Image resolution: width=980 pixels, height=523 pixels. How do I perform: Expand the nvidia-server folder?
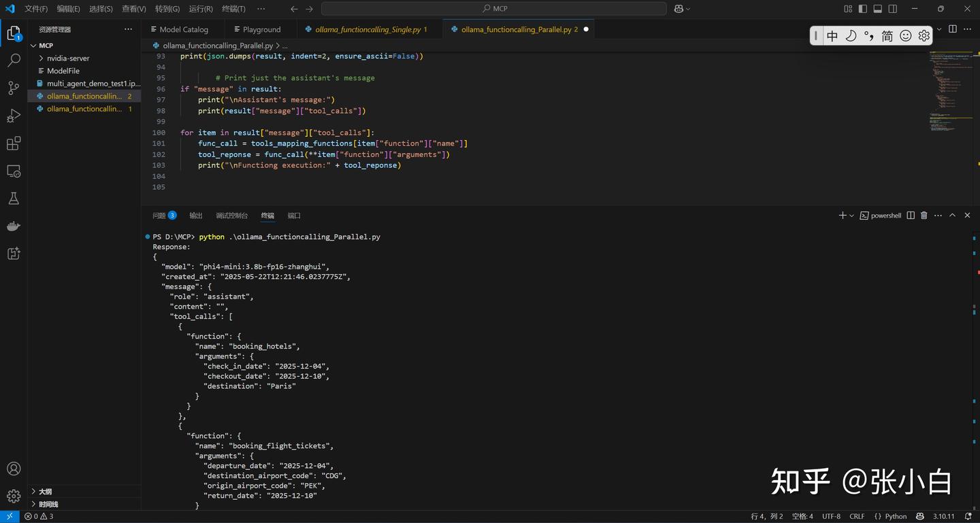point(68,58)
